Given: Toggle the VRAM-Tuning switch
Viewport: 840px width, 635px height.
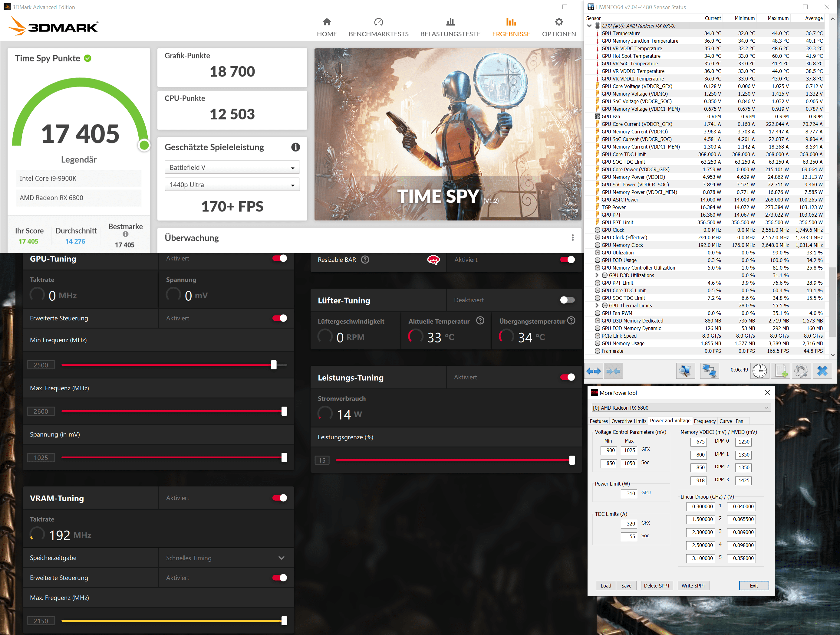Looking at the screenshot, I should point(279,498).
